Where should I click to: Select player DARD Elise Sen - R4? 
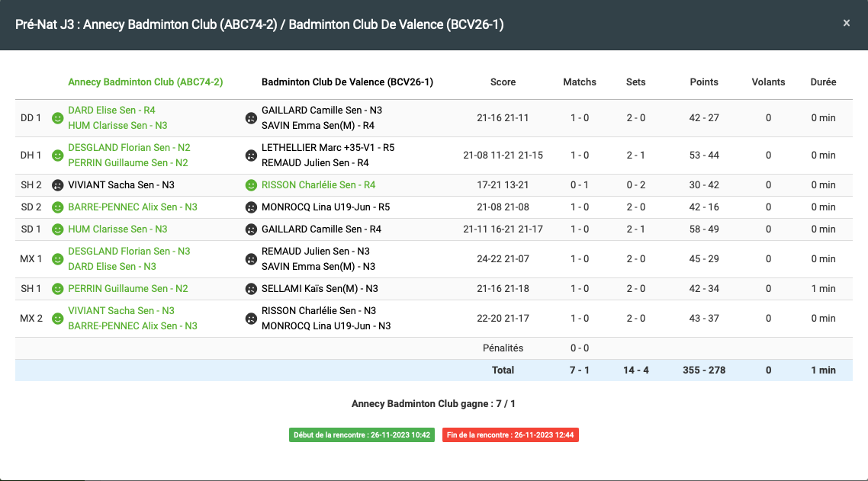[111, 110]
